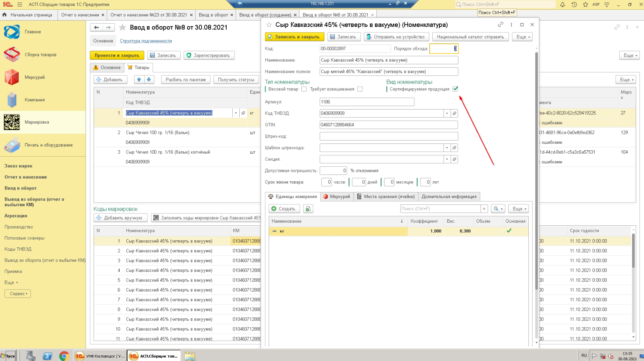Click Отправить на устройство button
The image size is (644, 361).
(x=396, y=37)
